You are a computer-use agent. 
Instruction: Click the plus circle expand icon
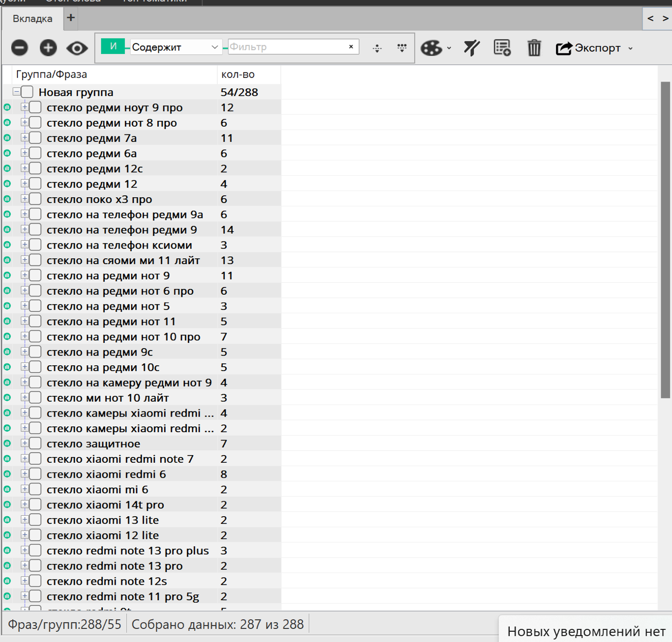(x=48, y=48)
